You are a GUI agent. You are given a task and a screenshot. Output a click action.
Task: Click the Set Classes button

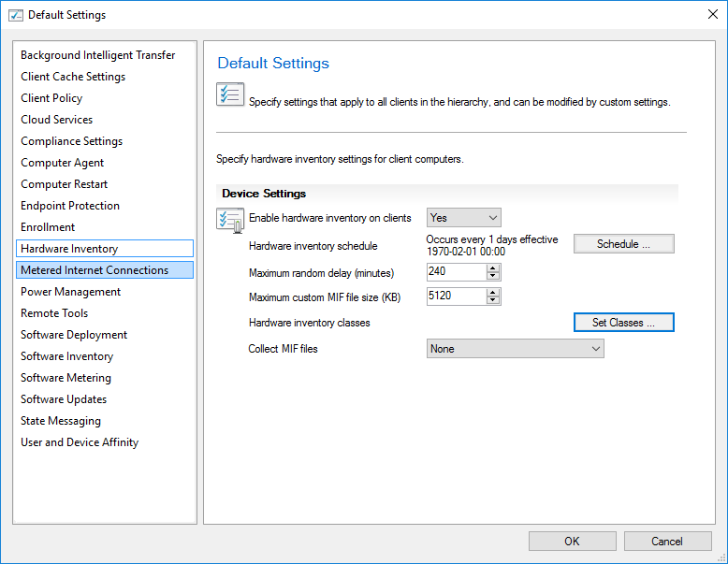[x=623, y=323]
